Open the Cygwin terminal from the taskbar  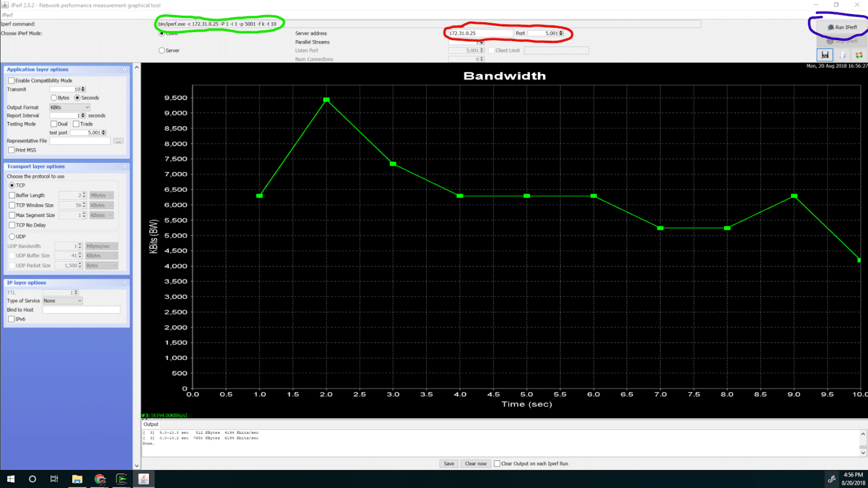[x=122, y=479]
